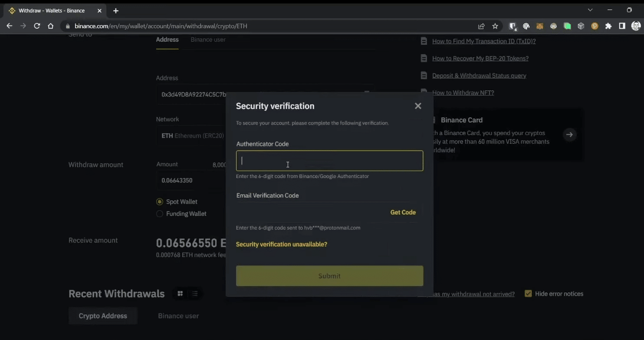Select the Spot Wallet radio option

click(160, 202)
